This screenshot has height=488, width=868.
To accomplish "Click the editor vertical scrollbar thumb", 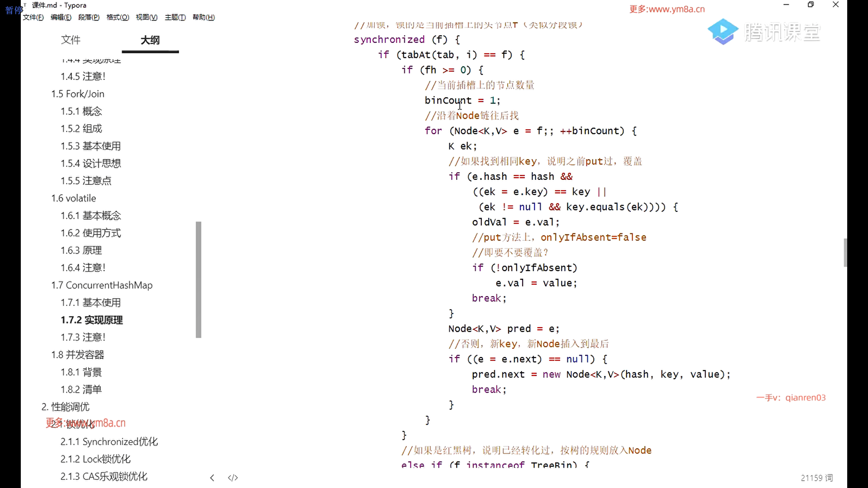I will click(x=845, y=252).
